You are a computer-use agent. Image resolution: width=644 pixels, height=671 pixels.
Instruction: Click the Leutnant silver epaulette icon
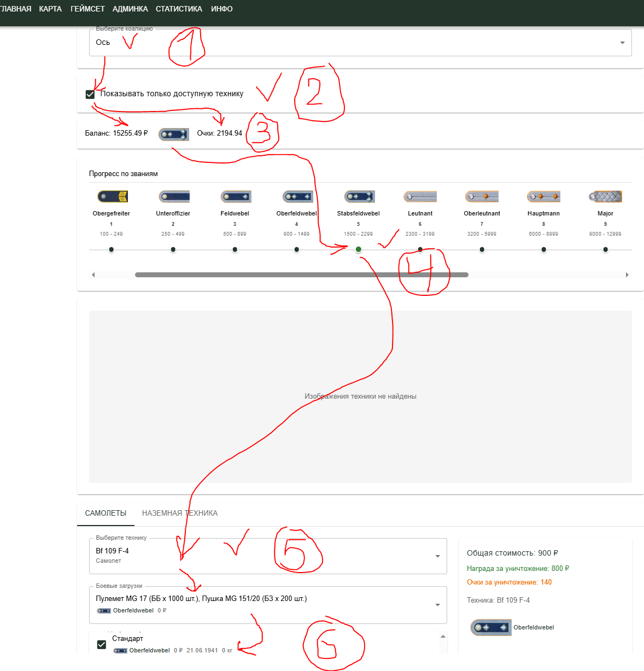(x=420, y=196)
